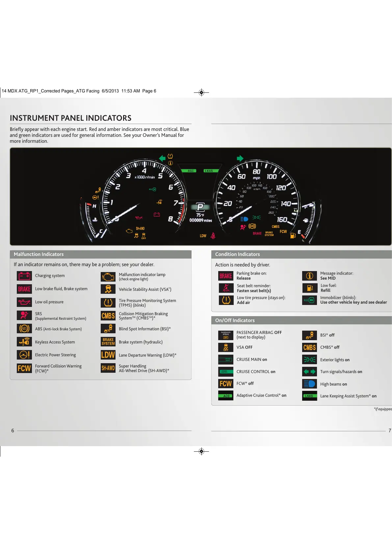The width and height of the screenshot is (392, 554).
Task: Click the Low tire pressure icon
Action: click(x=226, y=300)
